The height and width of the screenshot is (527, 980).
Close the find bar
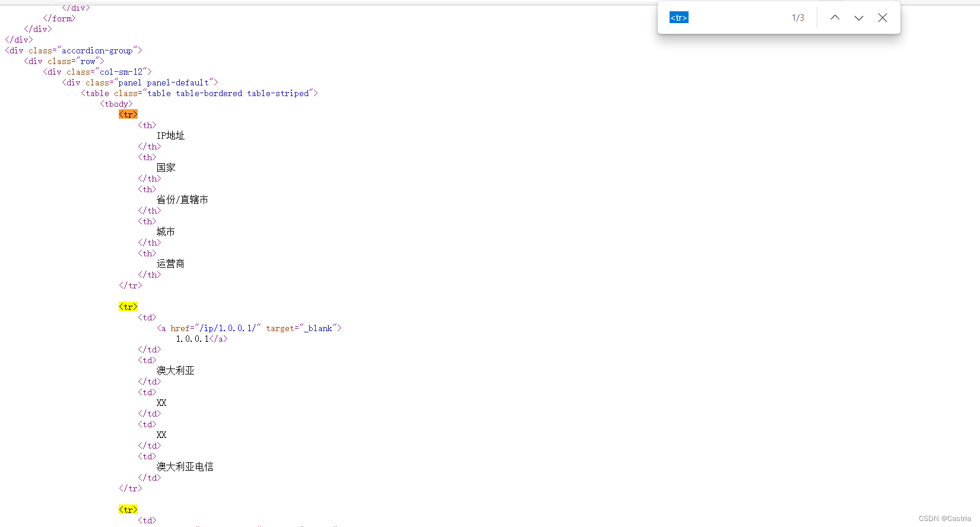883,18
